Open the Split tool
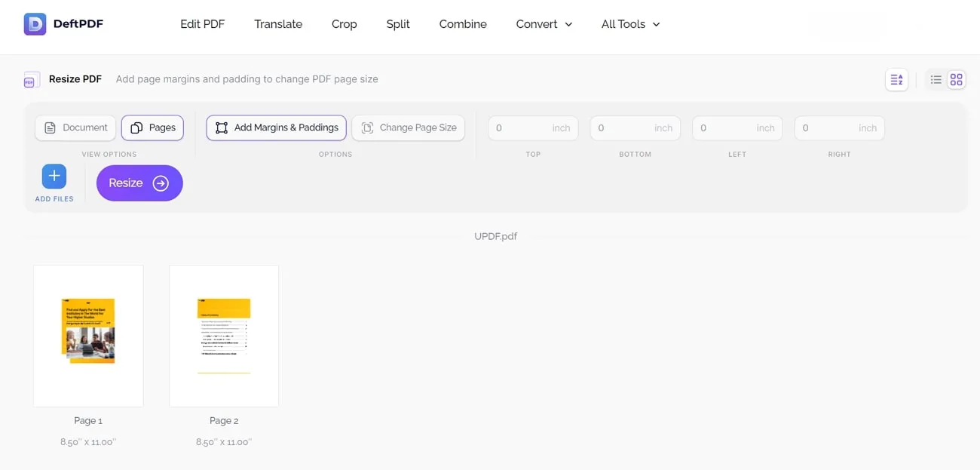The height and width of the screenshot is (470, 980). [398, 24]
